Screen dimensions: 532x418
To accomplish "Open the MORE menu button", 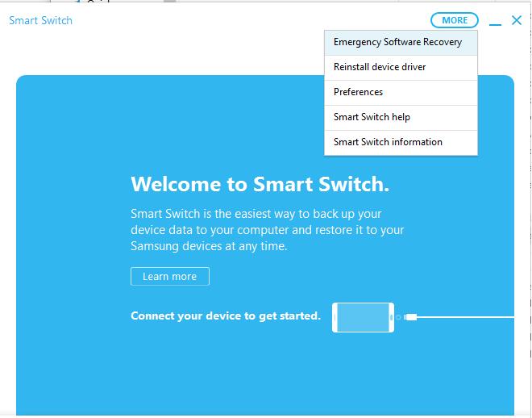I will pos(455,20).
